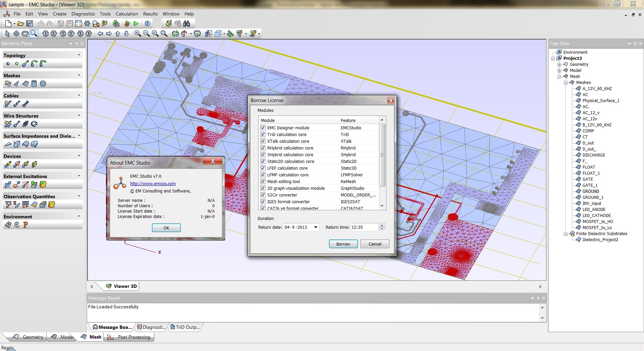The width and height of the screenshot is (644, 351).
Task: Increase Return time with spinner up arrow
Action: [x=382, y=226]
